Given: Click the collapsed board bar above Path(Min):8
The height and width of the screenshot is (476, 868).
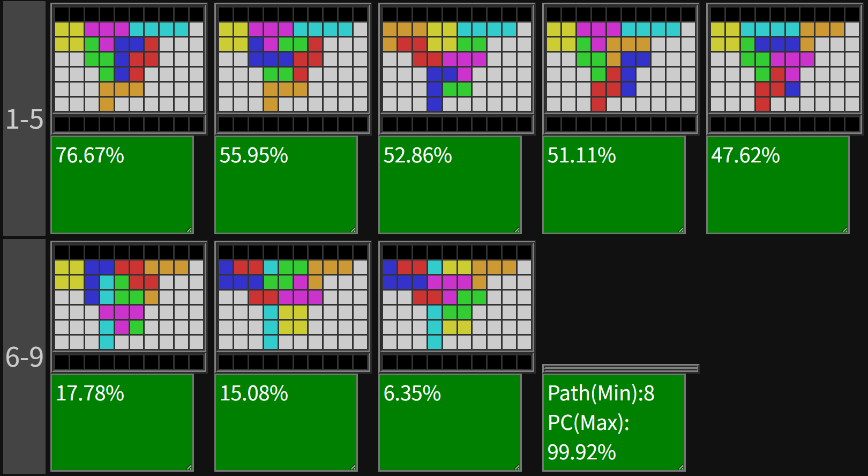Looking at the screenshot, I should coord(621,368).
